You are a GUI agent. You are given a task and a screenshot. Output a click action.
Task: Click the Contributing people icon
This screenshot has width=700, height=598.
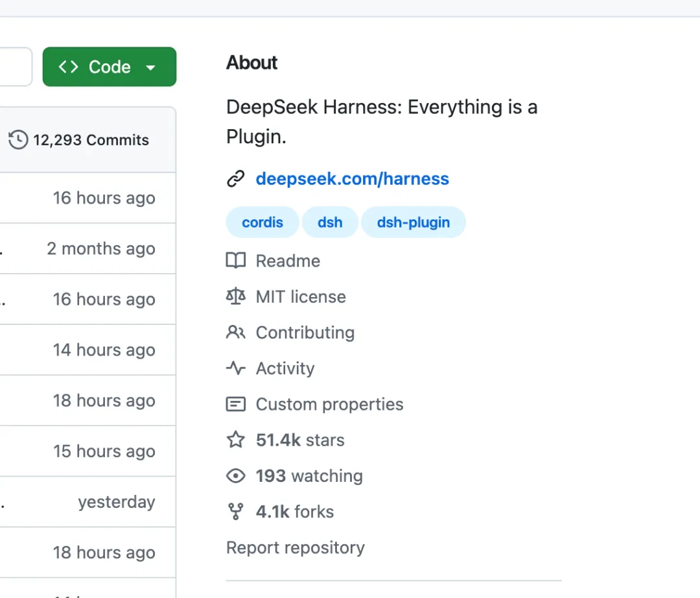pos(236,332)
